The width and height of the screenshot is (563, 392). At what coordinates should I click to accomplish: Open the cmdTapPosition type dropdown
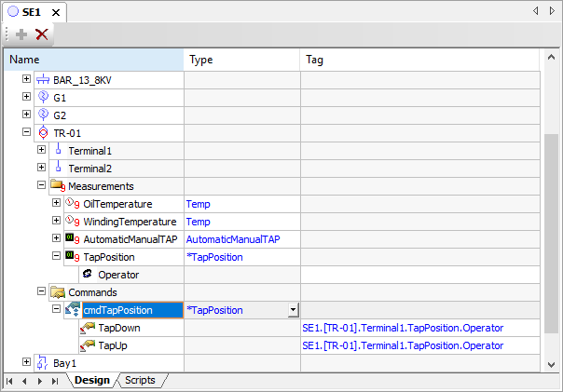click(293, 310)
